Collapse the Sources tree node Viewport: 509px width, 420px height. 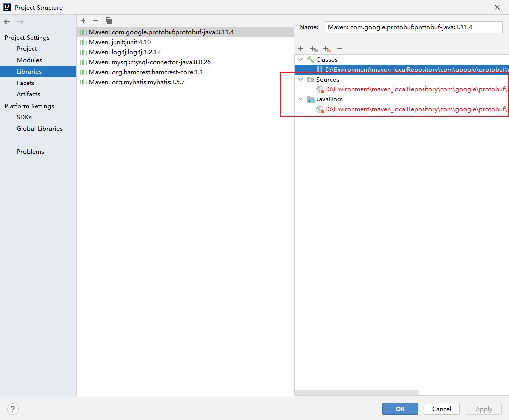coord(301,79)
